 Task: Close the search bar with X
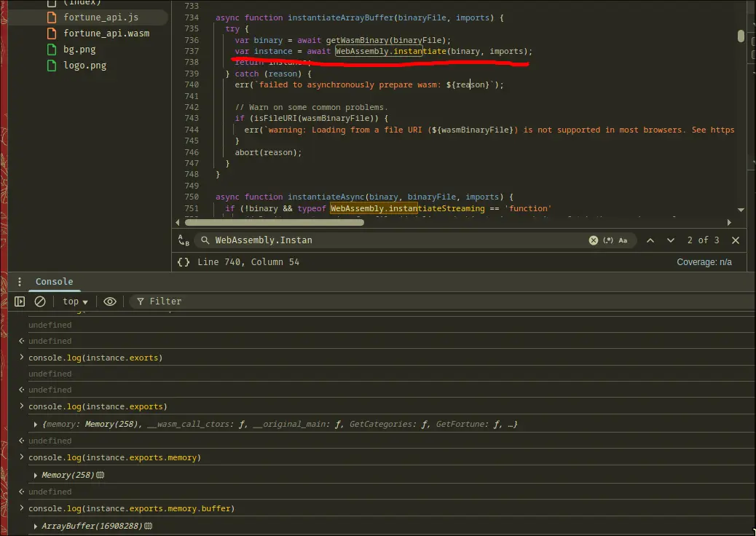pyautogui.click(x=736, y=240)
